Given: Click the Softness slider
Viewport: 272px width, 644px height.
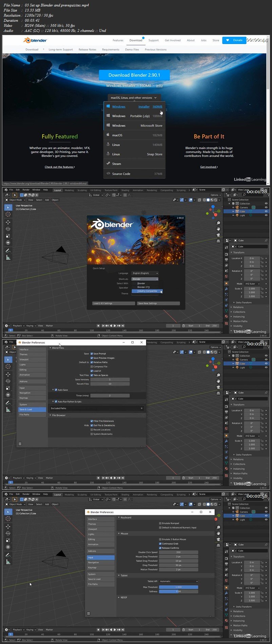Looking at the screenshot, I should pyautogui.click(x=178, y=591).
